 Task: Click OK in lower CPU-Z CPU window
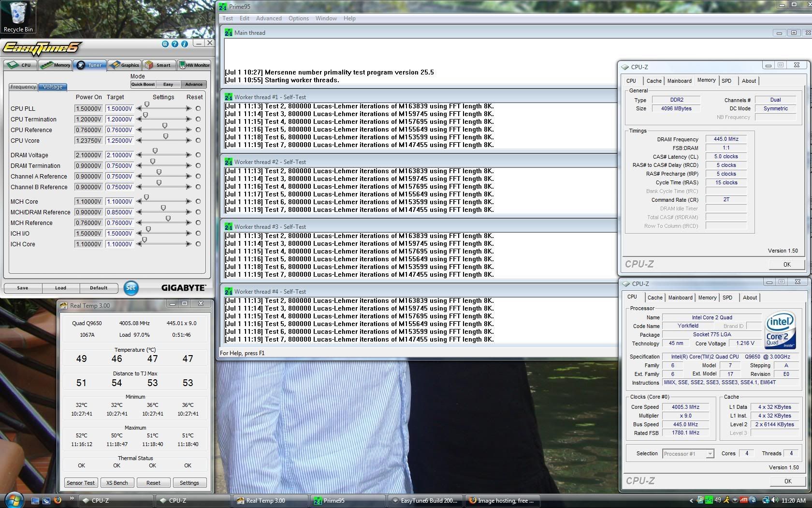[x=788, y=481]
